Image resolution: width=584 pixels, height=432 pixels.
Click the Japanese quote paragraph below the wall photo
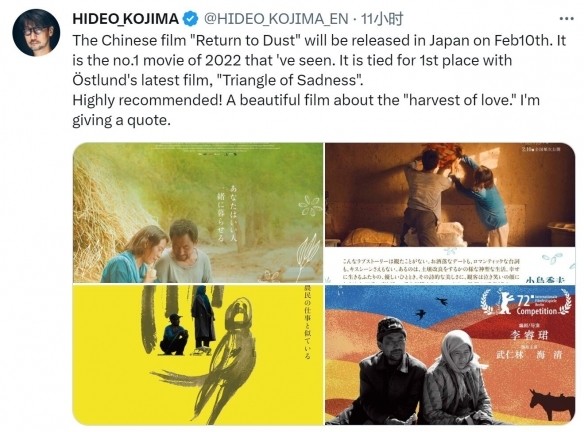431,269
